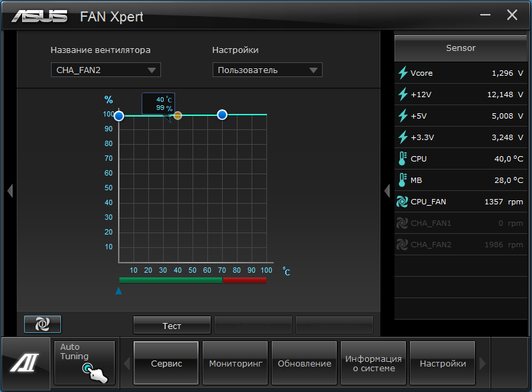Viewport: 532px width, 392px height.
Task: Click the CPU thermometer icon
Action: [403, 159]
